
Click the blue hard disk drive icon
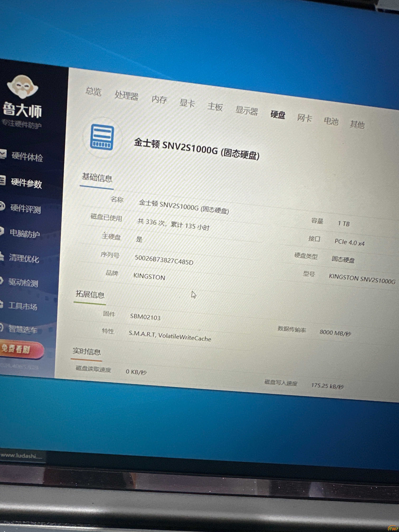102,137
